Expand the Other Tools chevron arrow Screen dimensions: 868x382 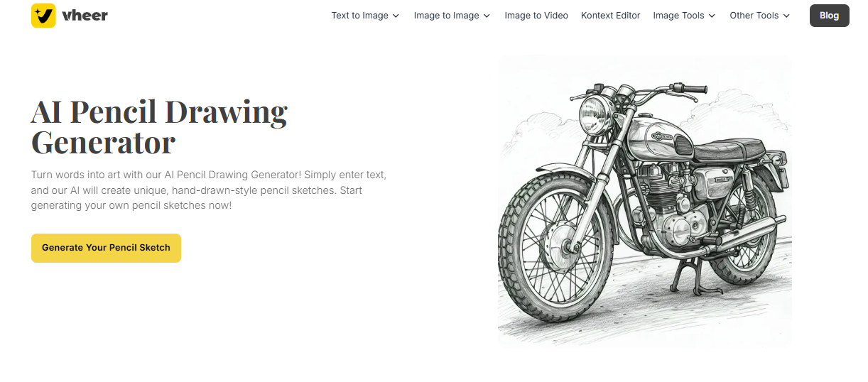pos(786,16)
